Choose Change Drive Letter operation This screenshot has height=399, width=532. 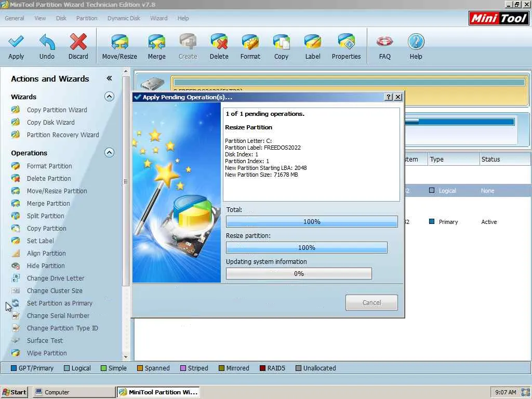(56, 278)
